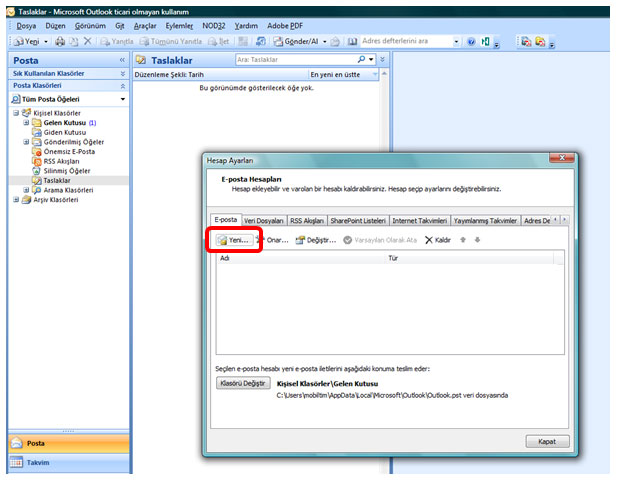Open the Düzen menu

click(55, 26)
